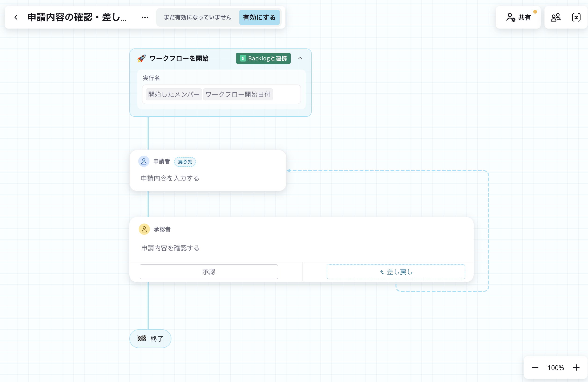The image size is (588, 382).
Task: Click the 実行名 label
Action: click(x=151, y=78)
